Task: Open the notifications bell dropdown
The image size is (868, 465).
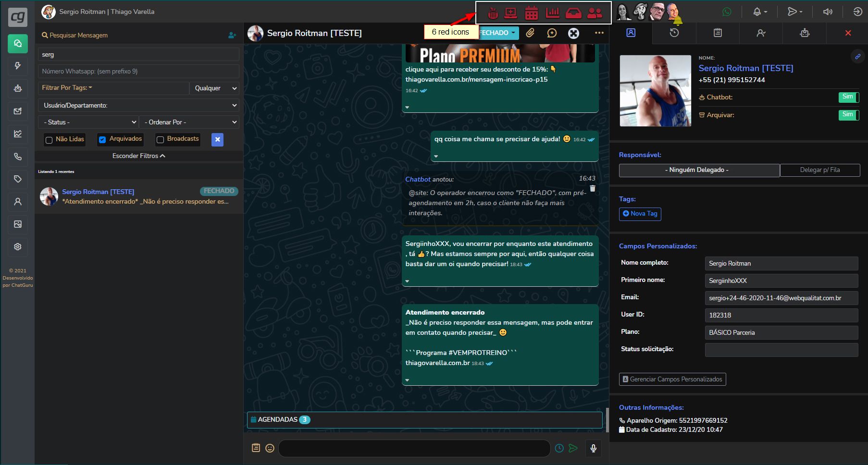Action: point(760,12)
